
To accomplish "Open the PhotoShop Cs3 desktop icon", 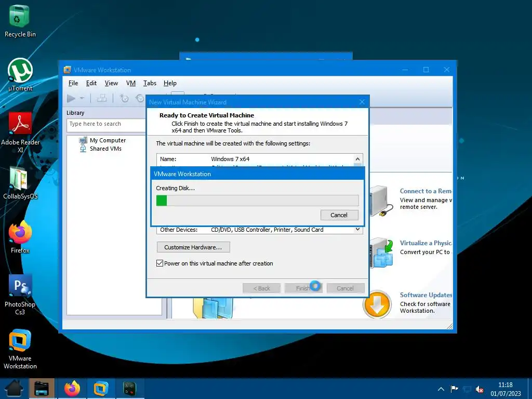I will tap(20, 295).
